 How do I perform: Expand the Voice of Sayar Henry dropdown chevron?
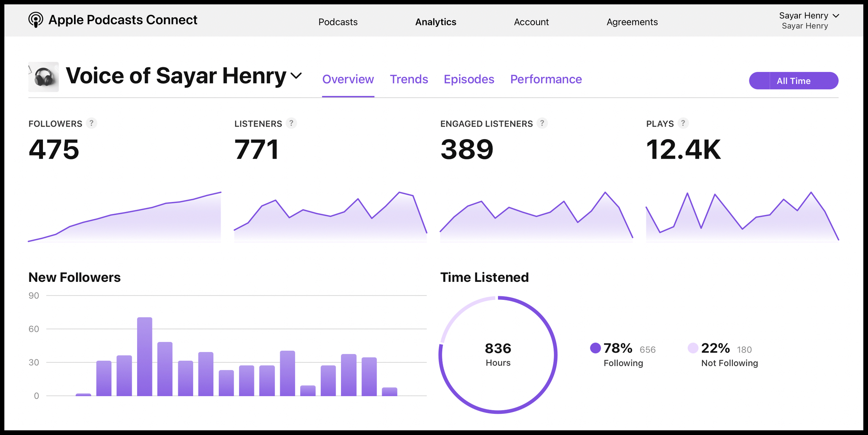coord(296,76)
